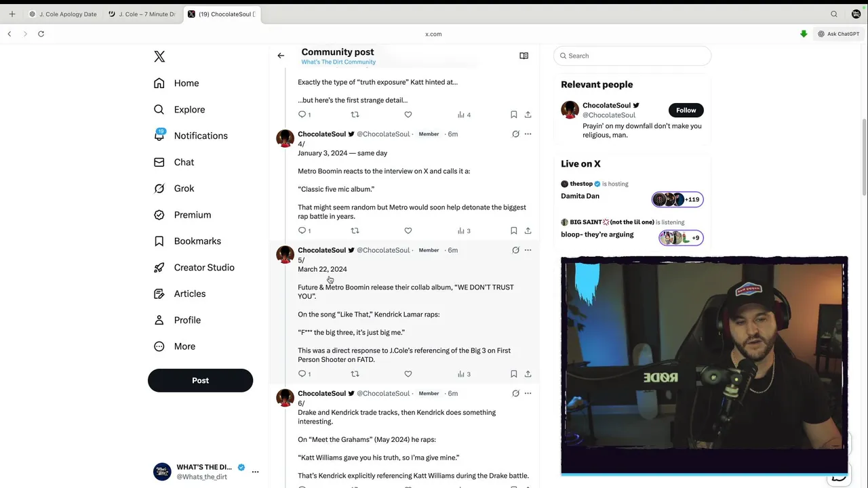Open Articles in sidebar
868x488 pixels.
(179, 294)
